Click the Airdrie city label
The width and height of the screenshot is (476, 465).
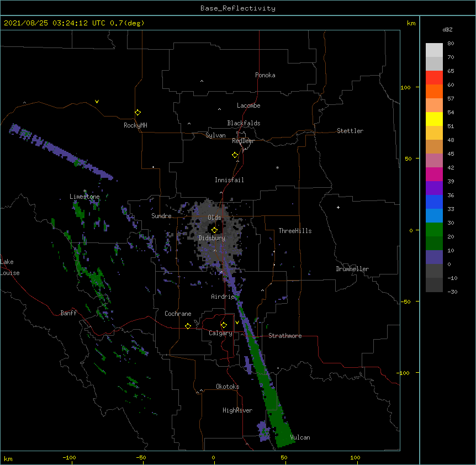point(223,297)
